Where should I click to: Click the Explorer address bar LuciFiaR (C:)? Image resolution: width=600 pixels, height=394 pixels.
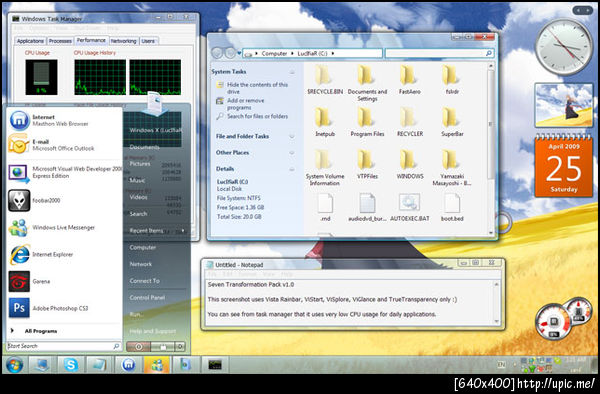click(x=312, y=54)
